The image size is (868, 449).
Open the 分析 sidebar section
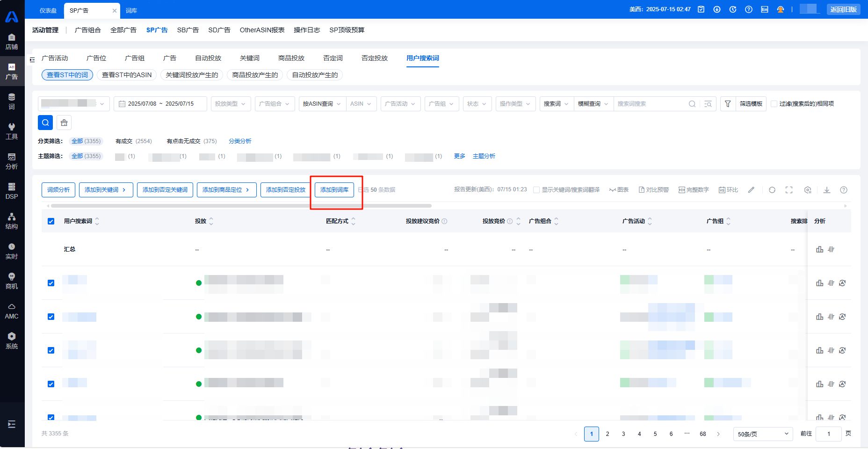(12, 161)
